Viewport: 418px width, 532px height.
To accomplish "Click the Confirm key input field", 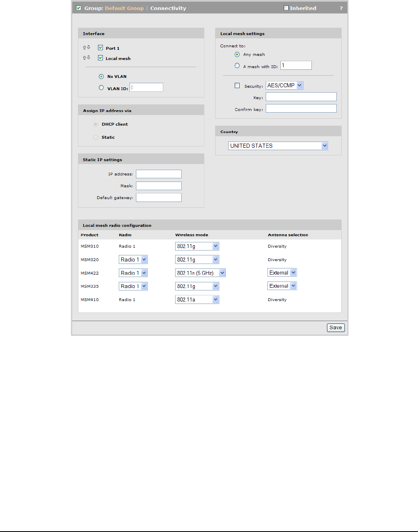I will click(x=301, y=109).
